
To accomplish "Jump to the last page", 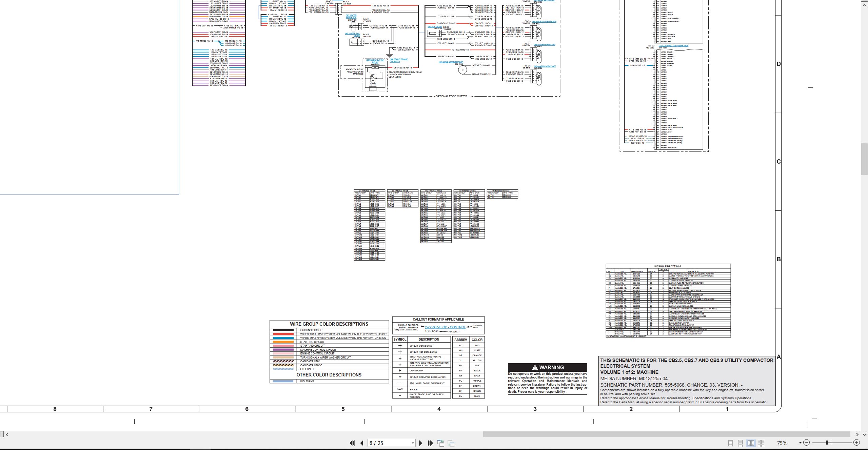I will tap(431, 443).
